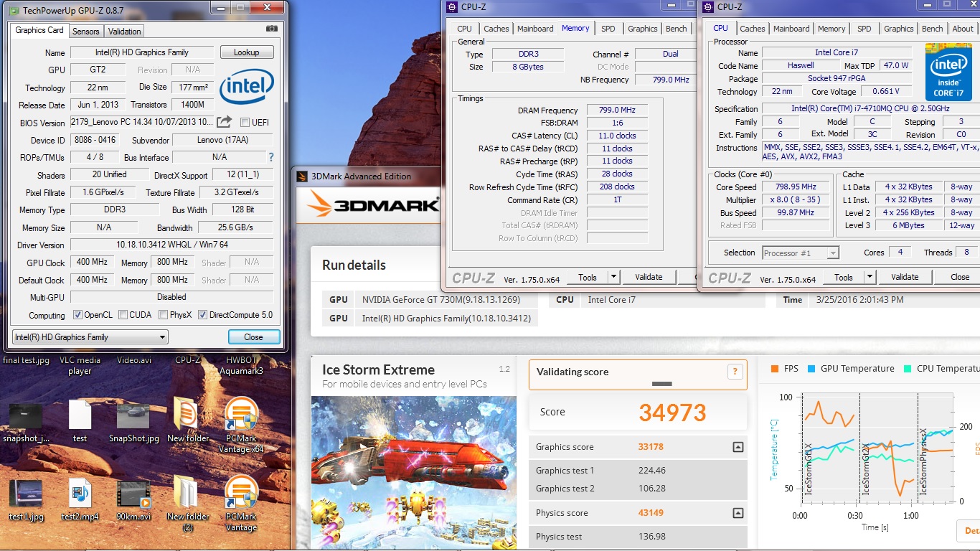Open the SPD tab in CPU-Z Memory window
The image size is (980, 551).
(x=608, y=29)
